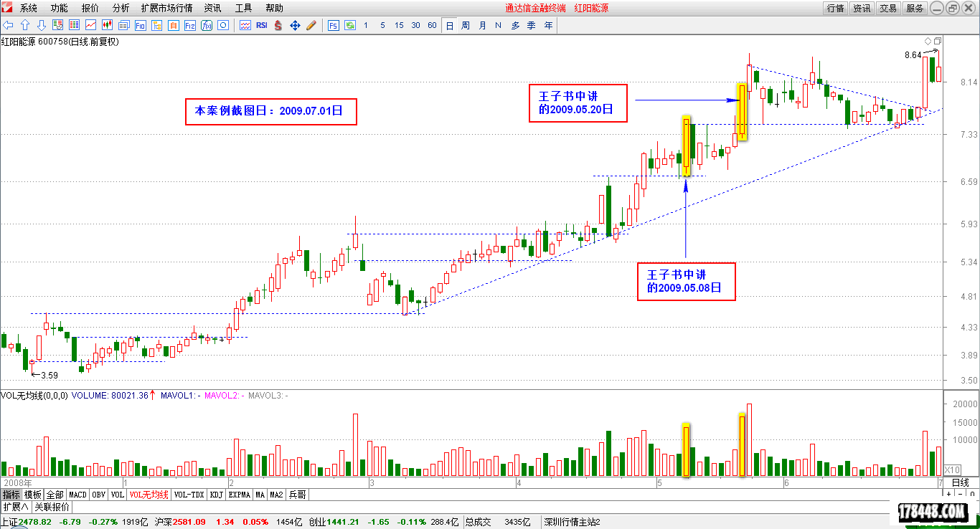Open the multi-period (多) view button

(x=515, y=25)
